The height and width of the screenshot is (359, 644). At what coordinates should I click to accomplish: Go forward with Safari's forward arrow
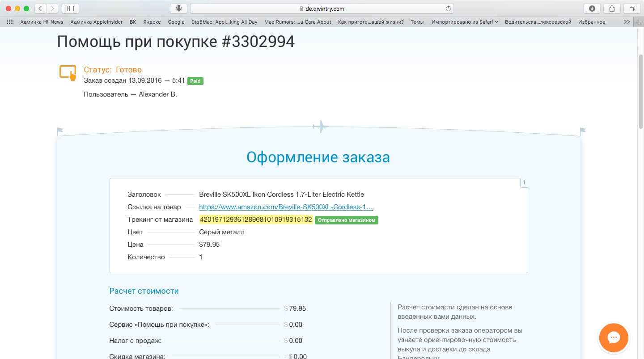pyautogui.click(x=52, y=8)
